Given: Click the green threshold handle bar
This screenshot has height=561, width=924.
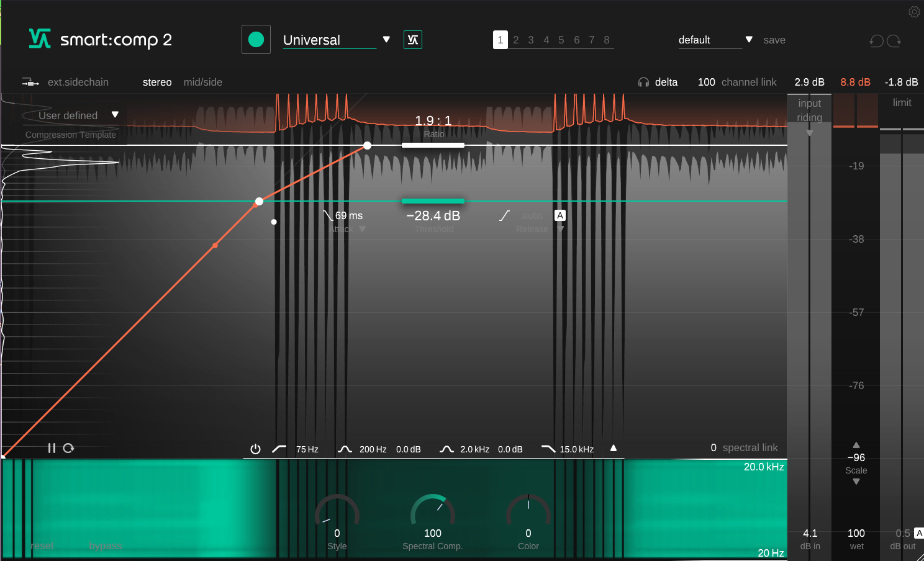Looking at the screenshot, I should click(x=433, y=201).
